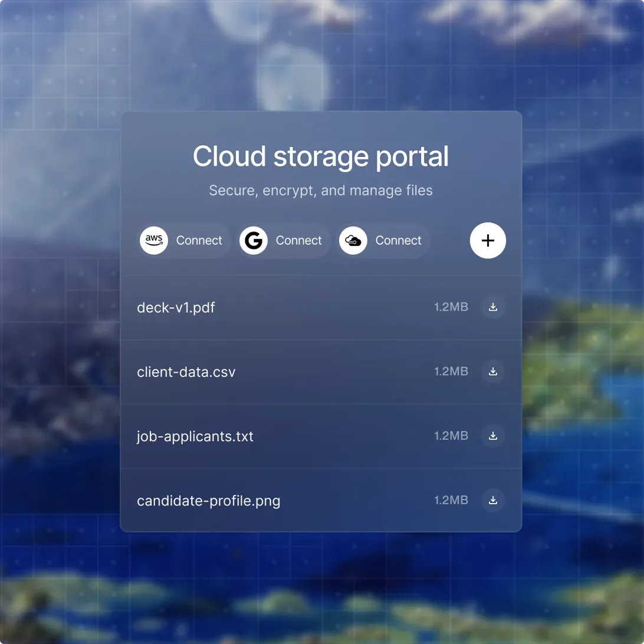Select the deck-v1.pdf file name
Viewport: 644px width, 644px height.
[176, 307]
